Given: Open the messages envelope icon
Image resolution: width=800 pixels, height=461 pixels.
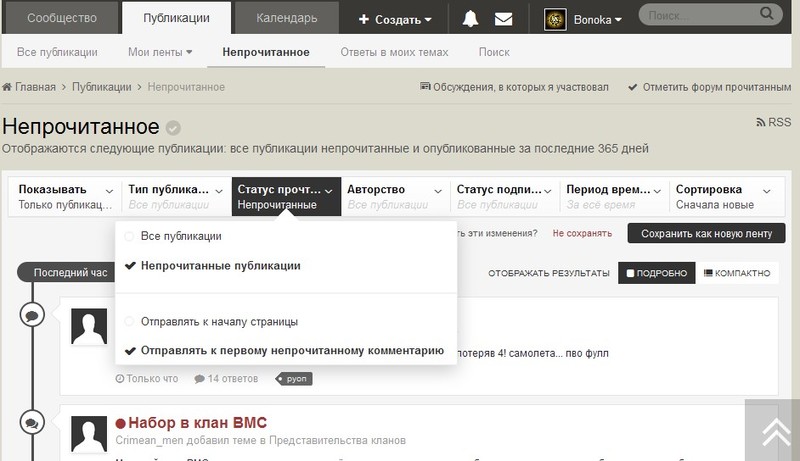Looking at the screenshot, I should coord(504,19).
